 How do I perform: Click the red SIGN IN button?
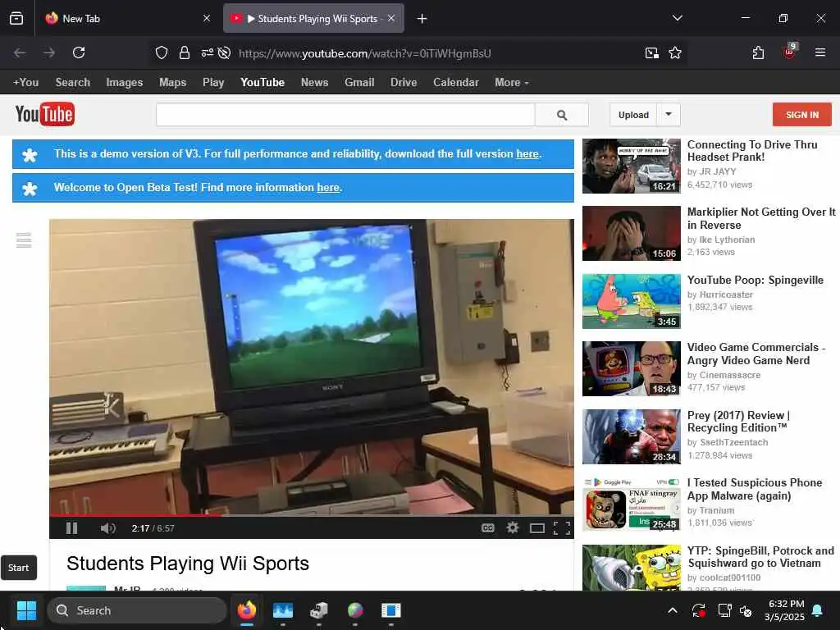pos(802,115)
